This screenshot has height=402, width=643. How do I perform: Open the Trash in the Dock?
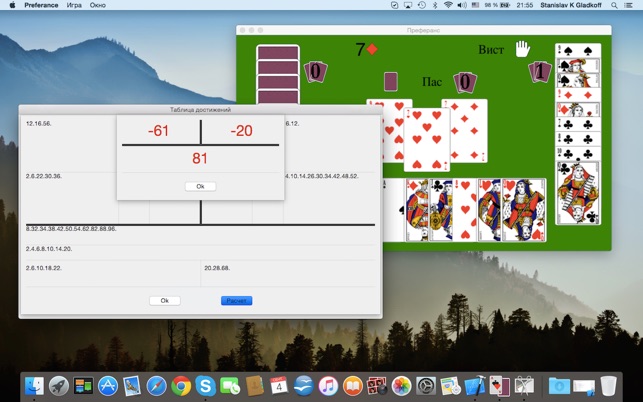point(609,386)
